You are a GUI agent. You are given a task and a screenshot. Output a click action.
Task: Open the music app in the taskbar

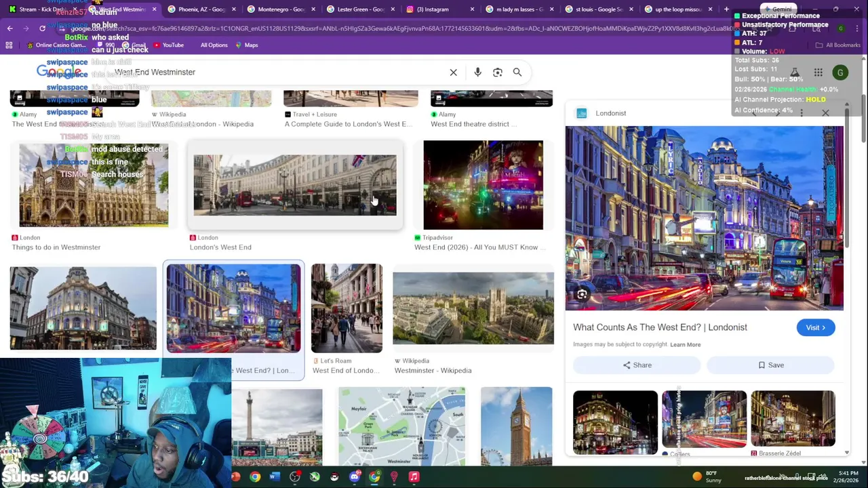tap(414, 477)
